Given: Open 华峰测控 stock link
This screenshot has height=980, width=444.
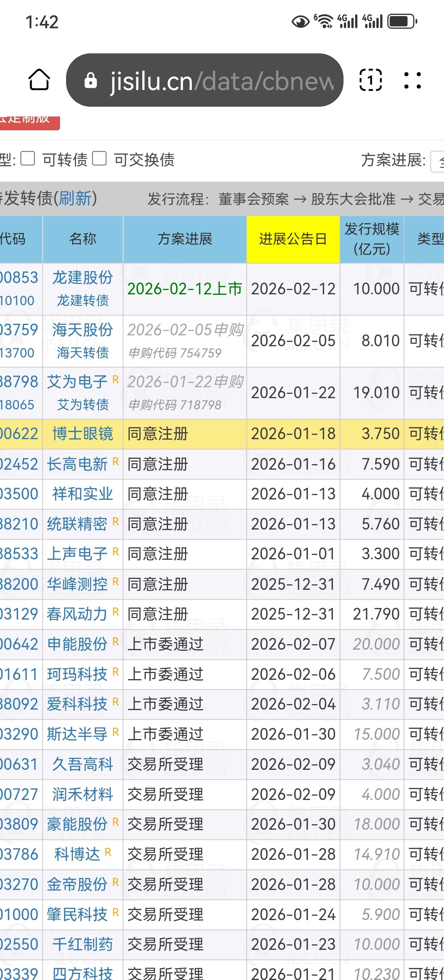Looking at the screenshot, I should (x=77, y=584).
